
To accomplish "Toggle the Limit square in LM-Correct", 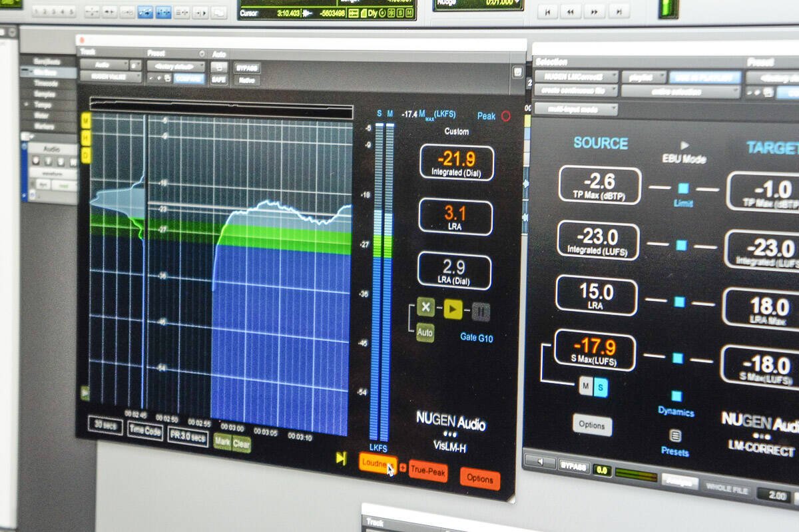I will click(x=683, y=188).
